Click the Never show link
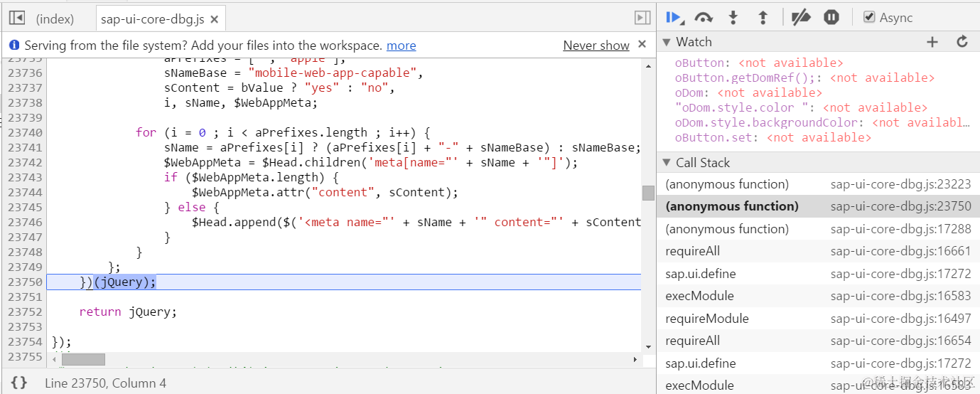This screenshot has height=394, width=980. pos(596,46)
